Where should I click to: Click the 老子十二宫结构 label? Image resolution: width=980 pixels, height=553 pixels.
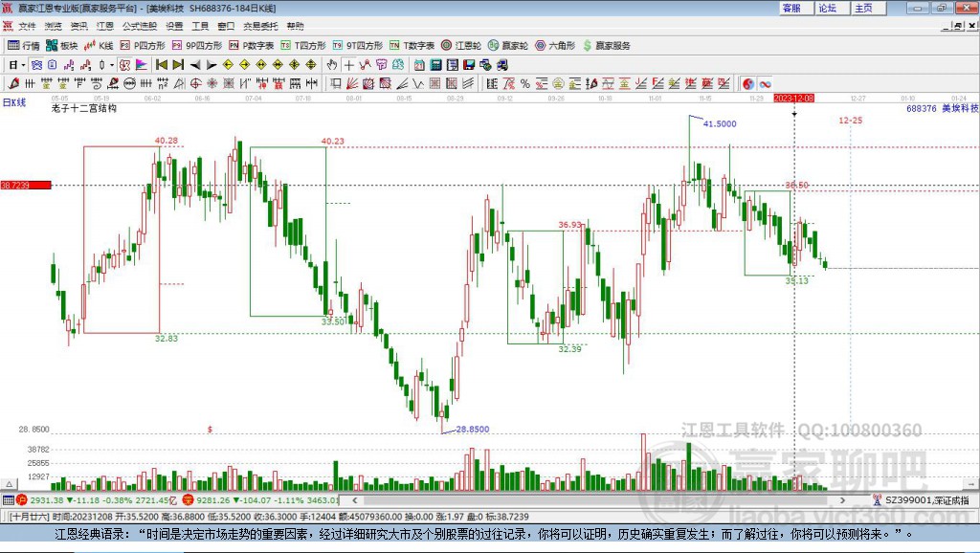(x=84, y=108)
